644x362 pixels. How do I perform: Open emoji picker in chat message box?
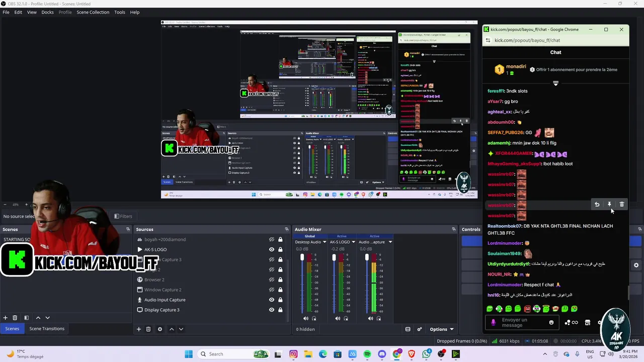551,323
